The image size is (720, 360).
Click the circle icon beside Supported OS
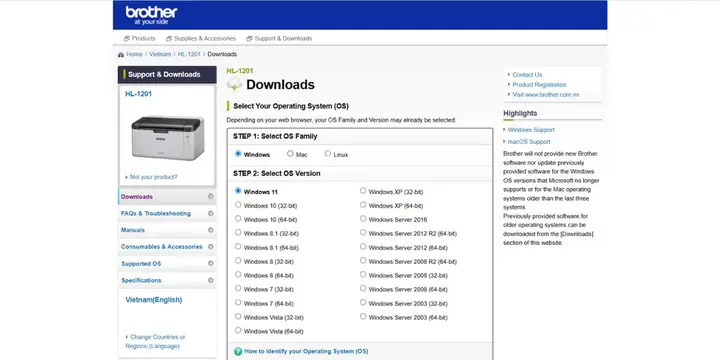pos(210,264)
